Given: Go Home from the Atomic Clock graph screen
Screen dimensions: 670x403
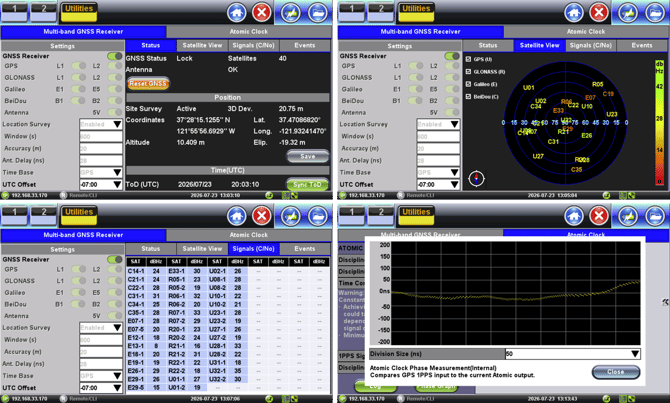Looking at the screenshot, I should 574,216.
